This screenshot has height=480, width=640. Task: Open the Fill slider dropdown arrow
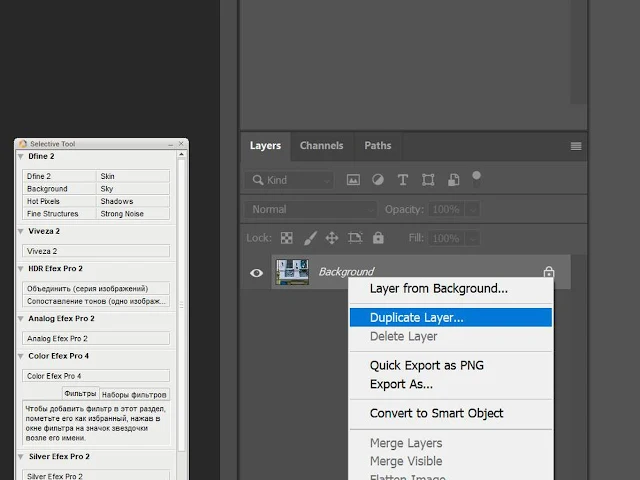coord(473,238)
